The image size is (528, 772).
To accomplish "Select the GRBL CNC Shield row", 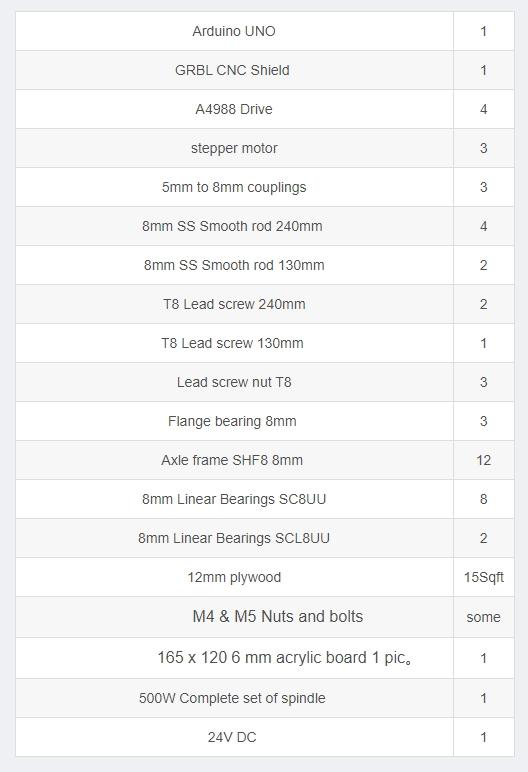I will [265, 70].
